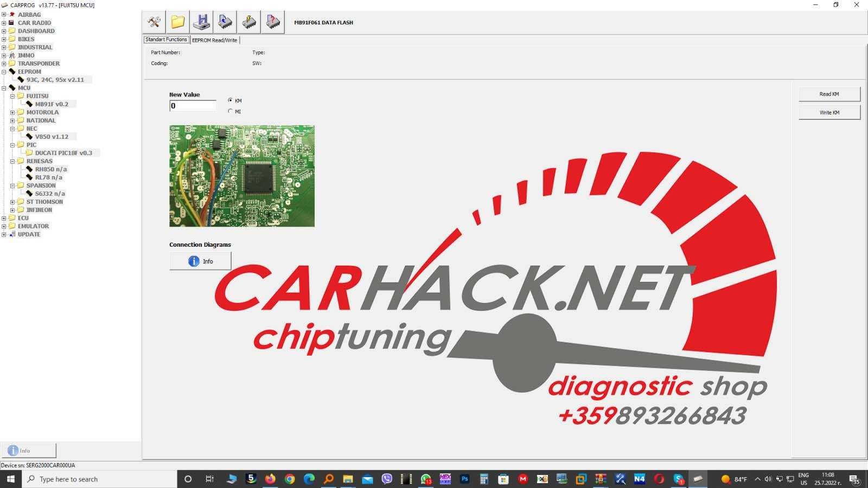Click the write chip lightning icon
Viewport: 868px width, 488px height.
[249, 22]
